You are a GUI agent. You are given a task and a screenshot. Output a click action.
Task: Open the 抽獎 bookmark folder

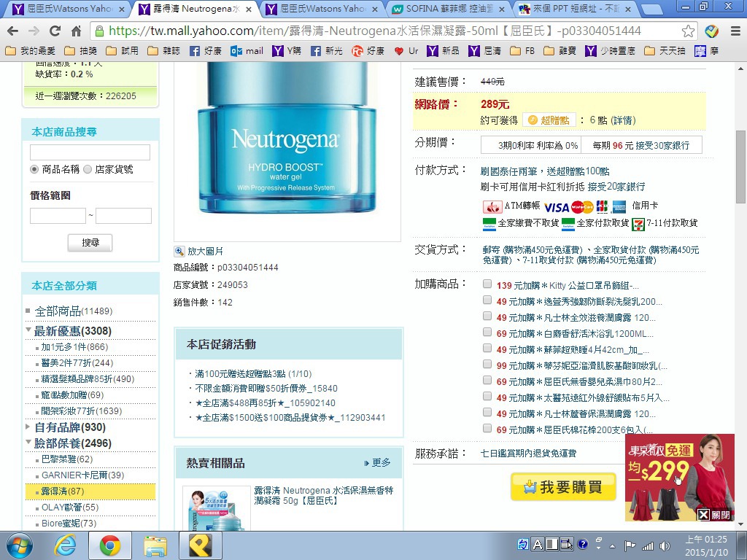[81, 50]
